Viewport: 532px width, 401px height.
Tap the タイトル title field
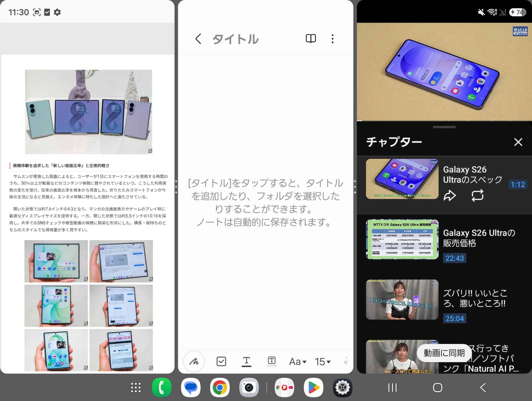(x=236, y=39)
